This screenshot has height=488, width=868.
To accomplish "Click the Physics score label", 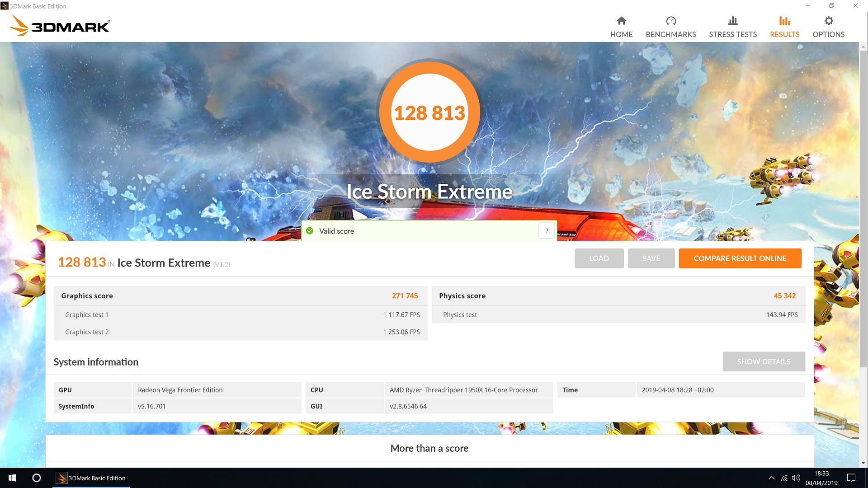I will coord(462,296).
